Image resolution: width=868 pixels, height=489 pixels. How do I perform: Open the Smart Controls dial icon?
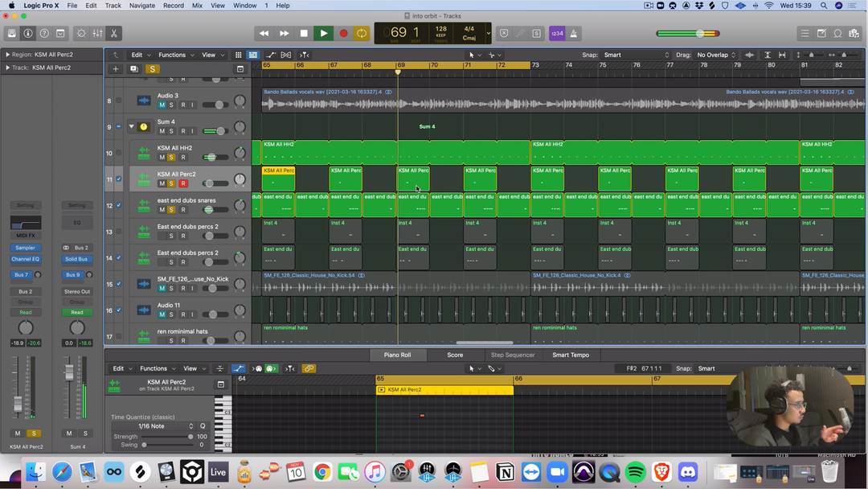[x=80, y=34]
